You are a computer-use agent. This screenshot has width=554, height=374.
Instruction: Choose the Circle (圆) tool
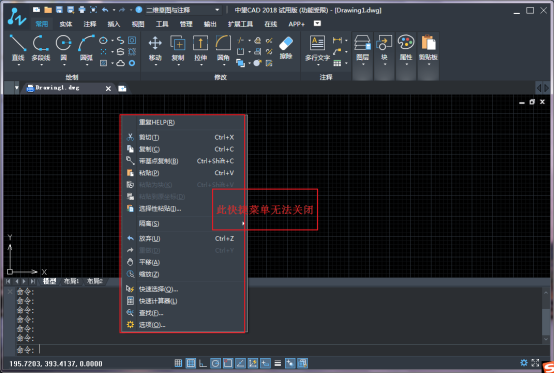tap(64, 47)
